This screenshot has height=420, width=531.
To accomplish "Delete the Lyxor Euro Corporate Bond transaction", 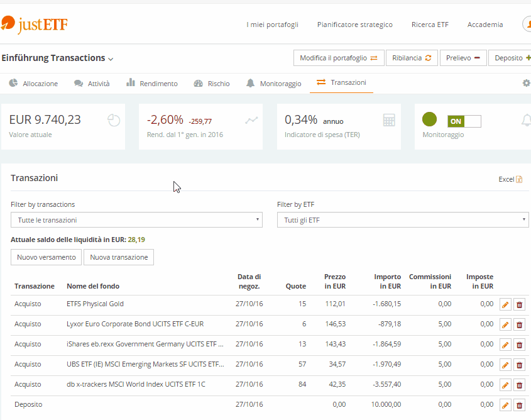I will [x=519, y=325].
